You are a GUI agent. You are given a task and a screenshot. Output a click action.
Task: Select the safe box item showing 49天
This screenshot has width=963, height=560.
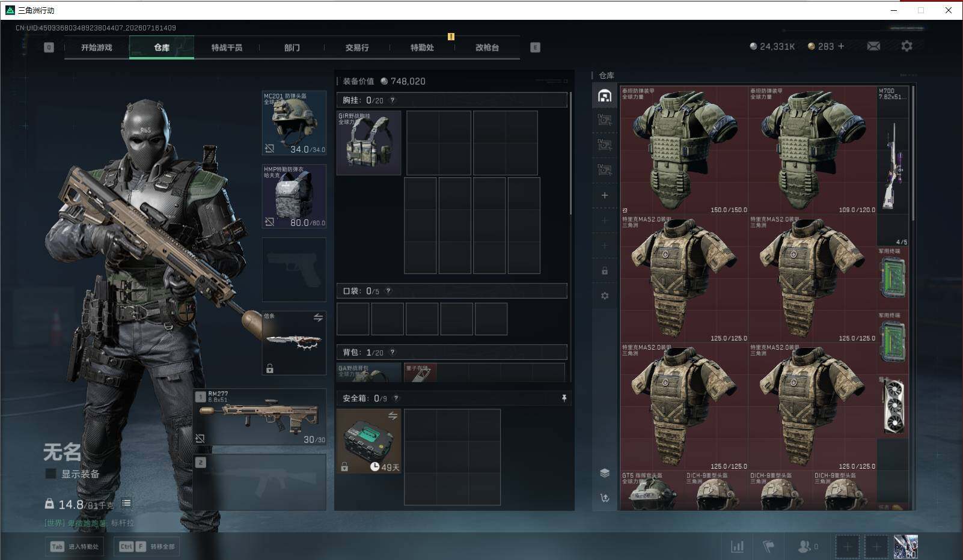(369, 441)
